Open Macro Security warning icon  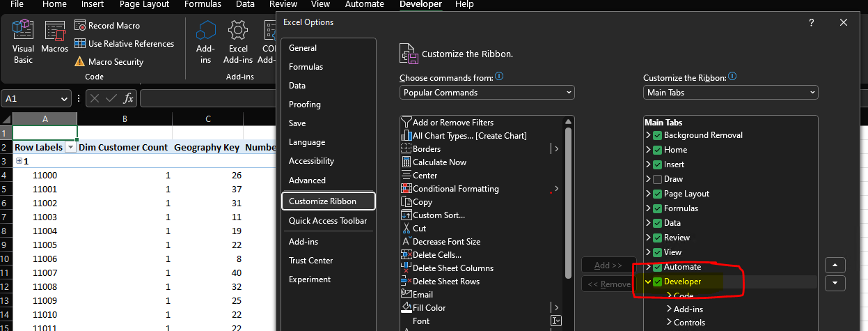click(80, 61)
